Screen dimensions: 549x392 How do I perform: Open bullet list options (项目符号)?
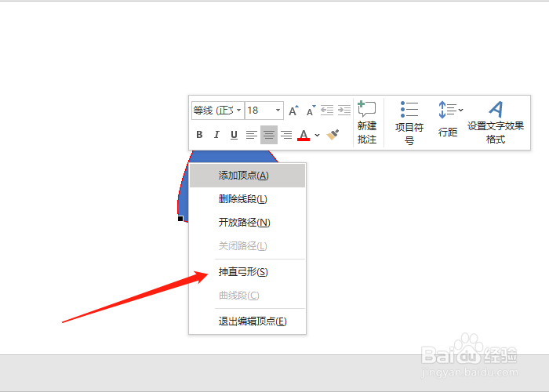409,123
